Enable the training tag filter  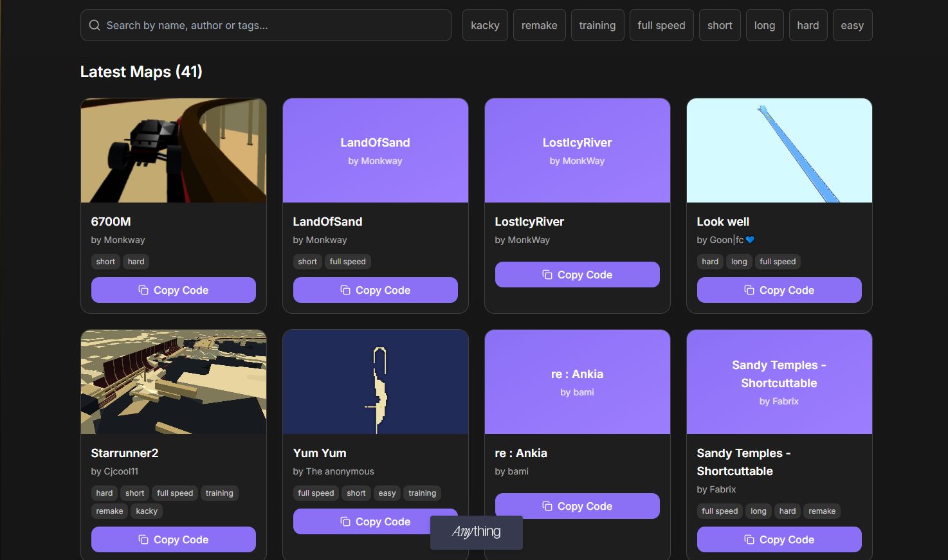pos(597,25)
